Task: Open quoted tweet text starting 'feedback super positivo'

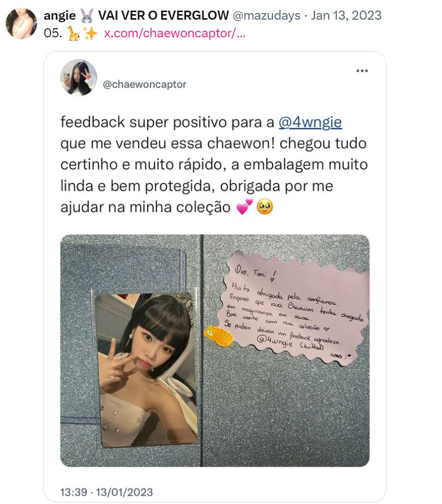Action: coord(214,164)
